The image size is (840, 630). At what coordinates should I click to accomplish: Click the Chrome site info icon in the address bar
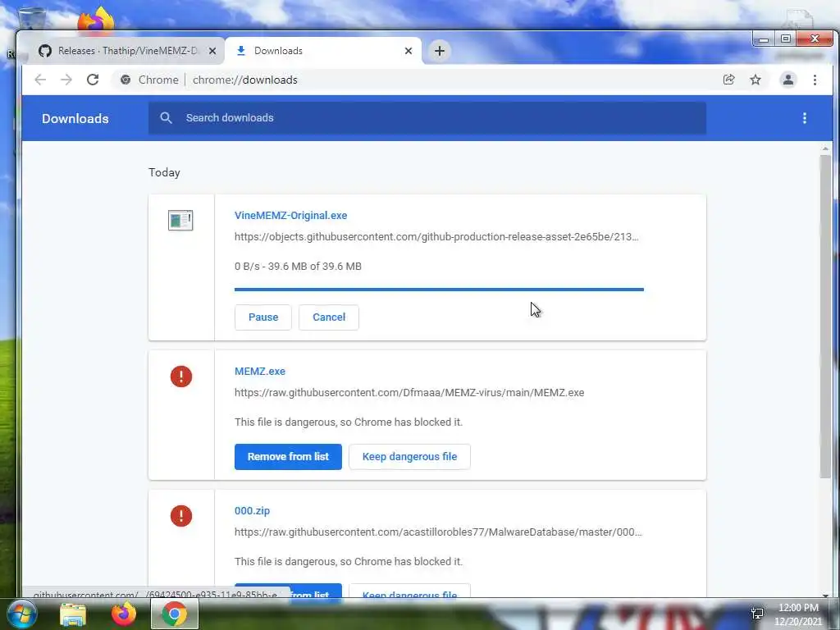click(x=126, y=80)
